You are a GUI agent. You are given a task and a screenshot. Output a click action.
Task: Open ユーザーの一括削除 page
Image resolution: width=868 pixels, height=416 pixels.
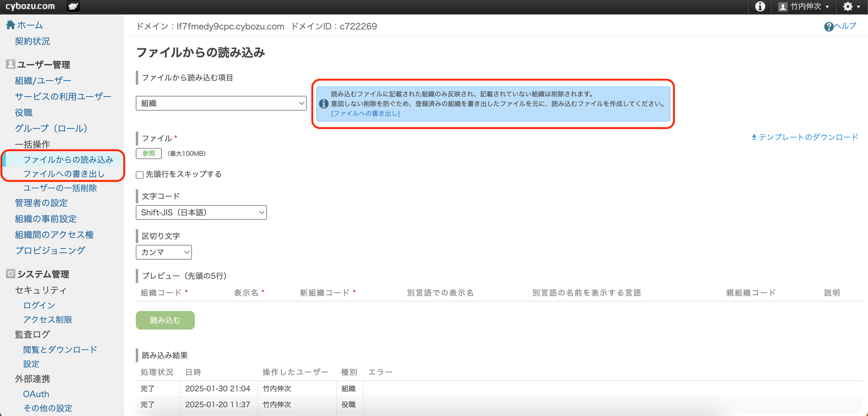pyautogui.click(x=60, y=188)
